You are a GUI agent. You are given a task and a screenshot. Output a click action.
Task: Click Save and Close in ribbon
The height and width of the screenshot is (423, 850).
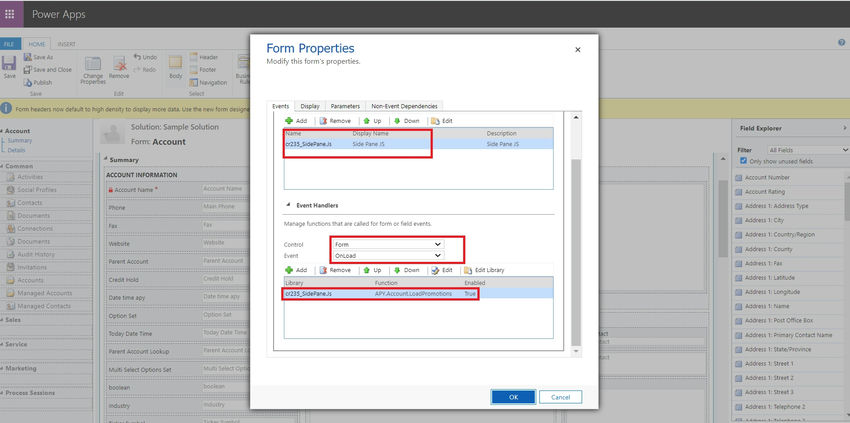[48, 69]
